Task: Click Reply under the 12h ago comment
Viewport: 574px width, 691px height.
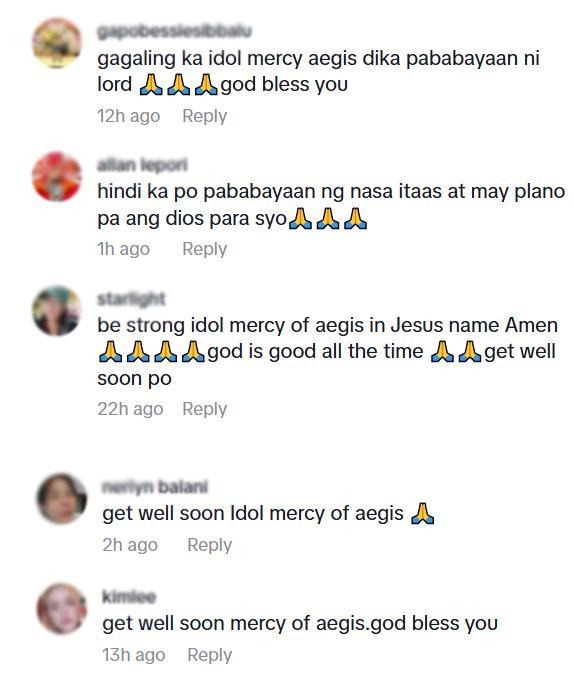Action: [x=204, y=116]
